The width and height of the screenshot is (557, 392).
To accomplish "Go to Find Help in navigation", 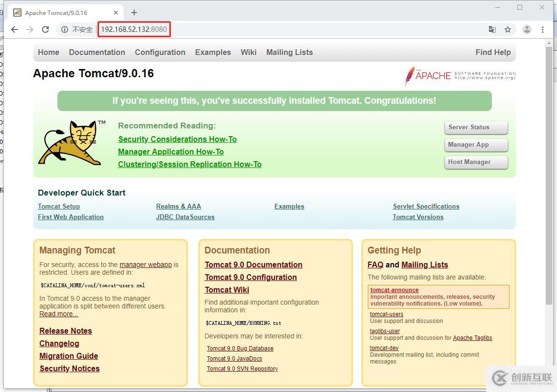I will coord(493,52).
